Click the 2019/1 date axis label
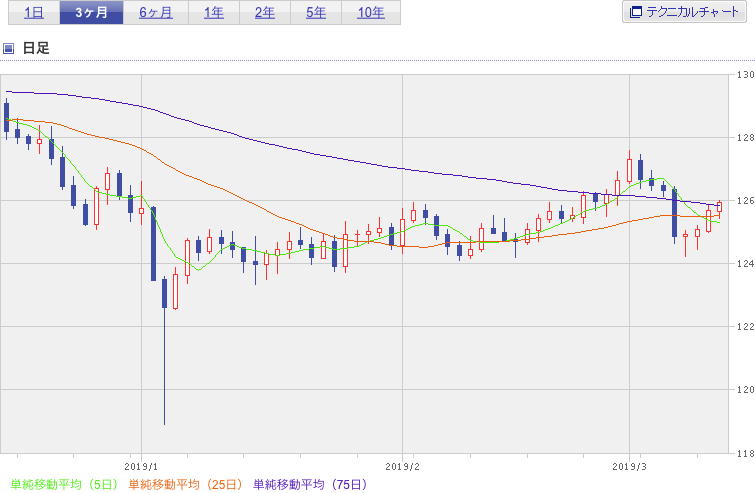 pyautogui.click(x=141, y=467)
